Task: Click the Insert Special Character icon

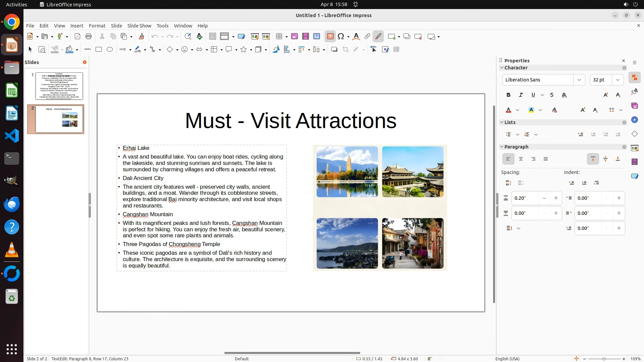Action: click(341, 37)
